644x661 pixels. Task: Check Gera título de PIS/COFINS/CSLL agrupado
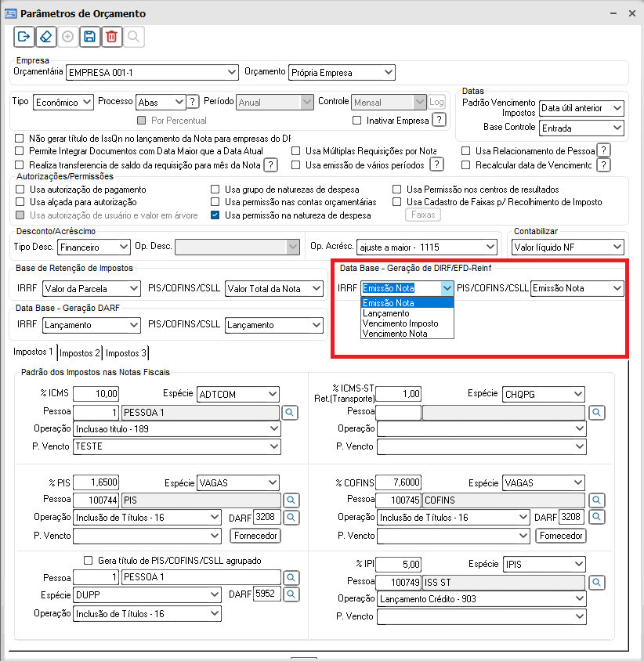89,561
